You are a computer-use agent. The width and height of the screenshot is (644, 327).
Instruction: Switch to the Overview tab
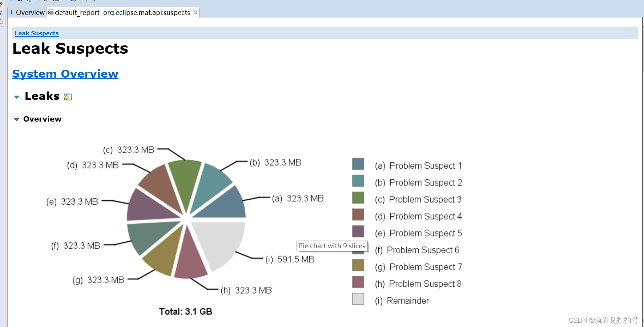(27, 12)
